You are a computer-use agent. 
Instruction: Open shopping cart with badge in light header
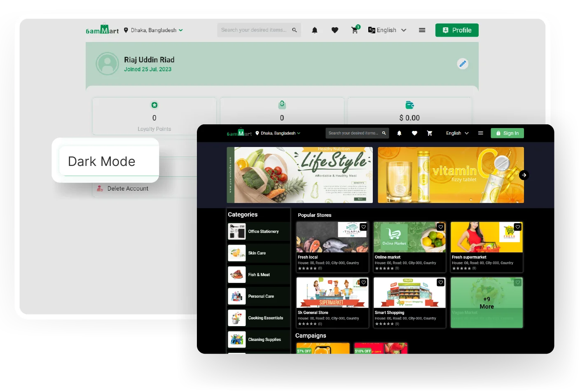(355, 30)
